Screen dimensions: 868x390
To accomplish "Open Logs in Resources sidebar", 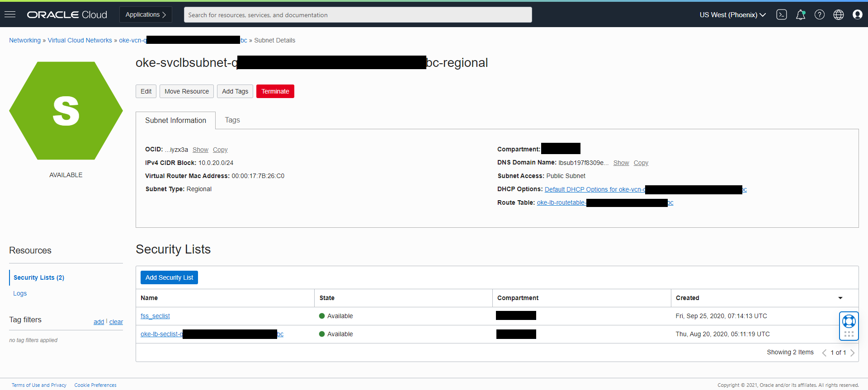I will pos(20,293).
